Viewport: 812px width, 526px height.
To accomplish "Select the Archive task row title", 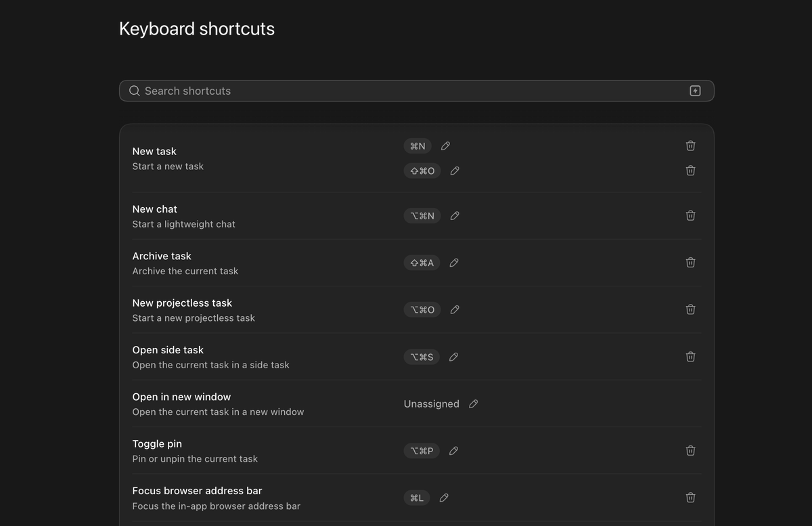I will click(162, 256).
